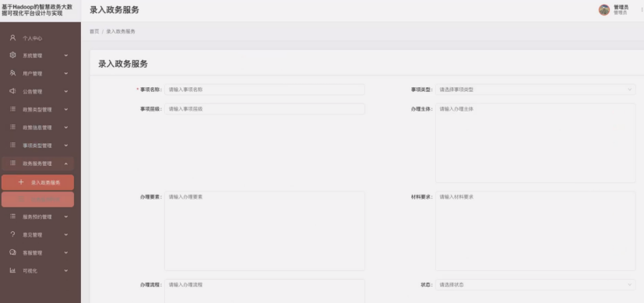Expand the 用户管理 menu chevron
Image resolution: width=644 pixels, height=303 pixels.
(x=66, y=73)
